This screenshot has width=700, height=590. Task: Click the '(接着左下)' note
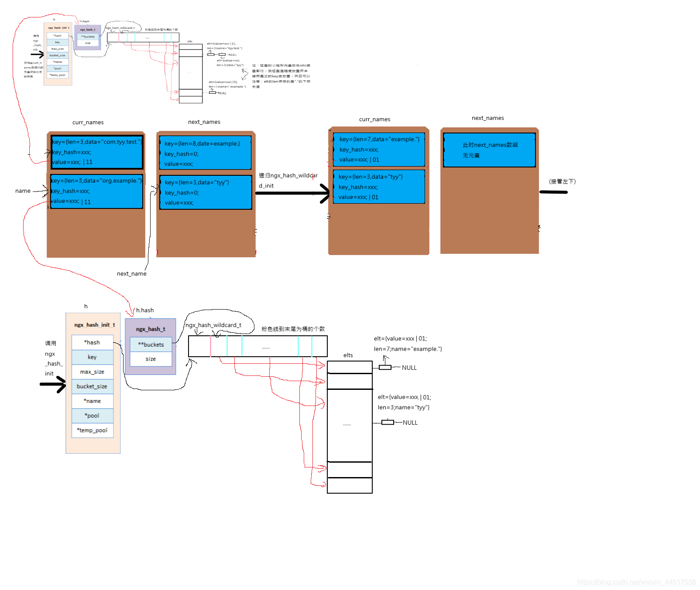[x=562, y=181]
